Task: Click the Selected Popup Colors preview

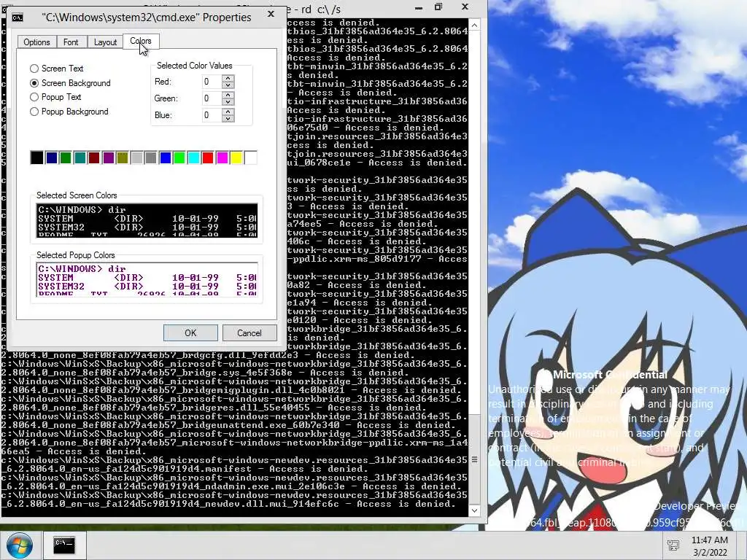Action: (147, 279)
